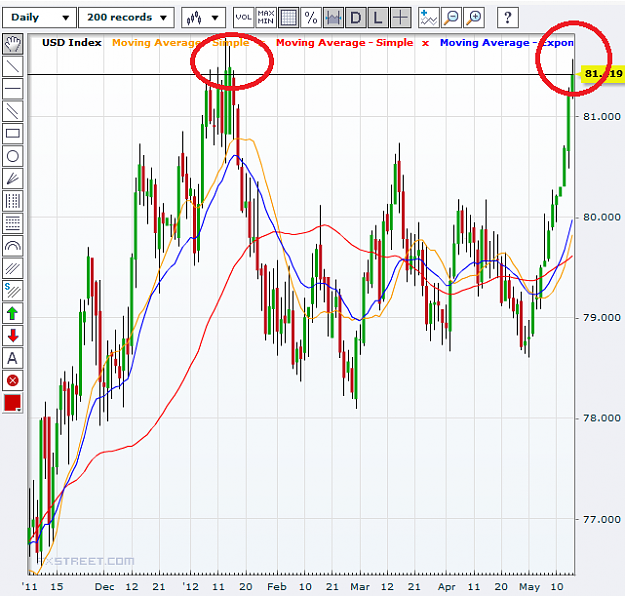Click the Dec date axis label
This screenshot has height=596, width=625.
point(104,587)
